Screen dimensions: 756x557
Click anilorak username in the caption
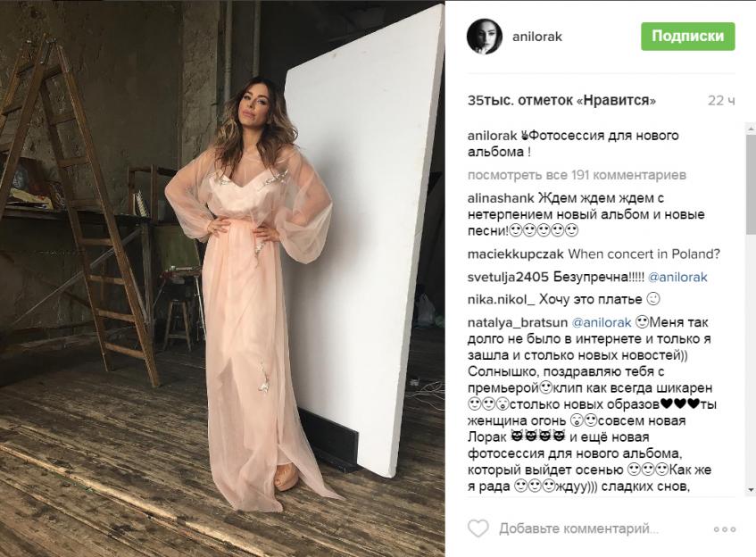(492, 136)
